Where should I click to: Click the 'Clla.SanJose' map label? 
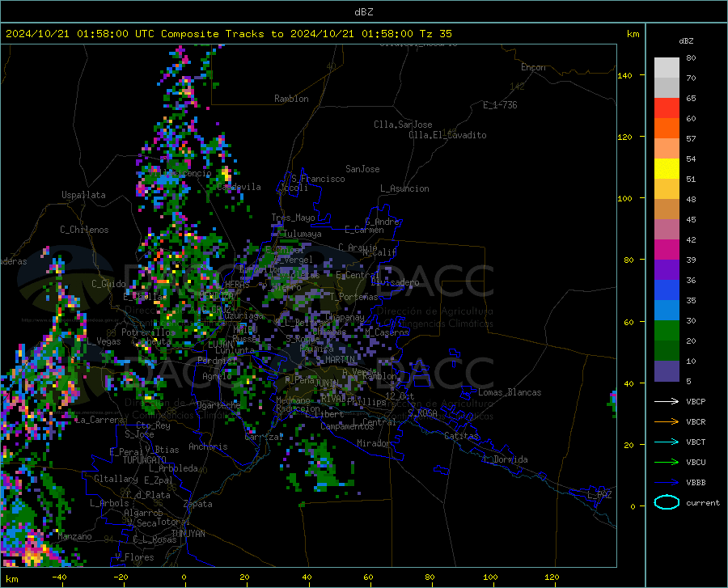(403, 125)
